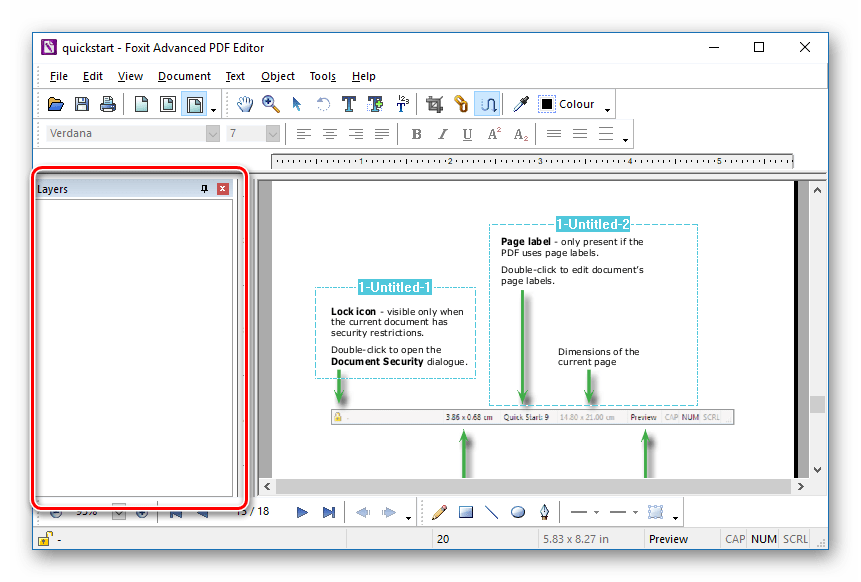
Task: Align text left
Action: coord(304,133)
